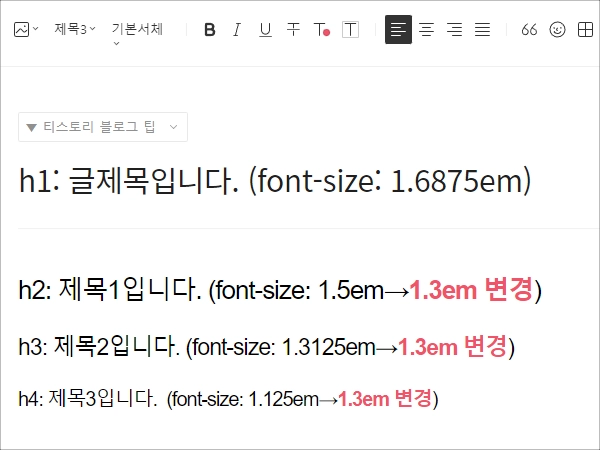
Task: Toggle italic formatting
Action: click(x=237, y=29)
